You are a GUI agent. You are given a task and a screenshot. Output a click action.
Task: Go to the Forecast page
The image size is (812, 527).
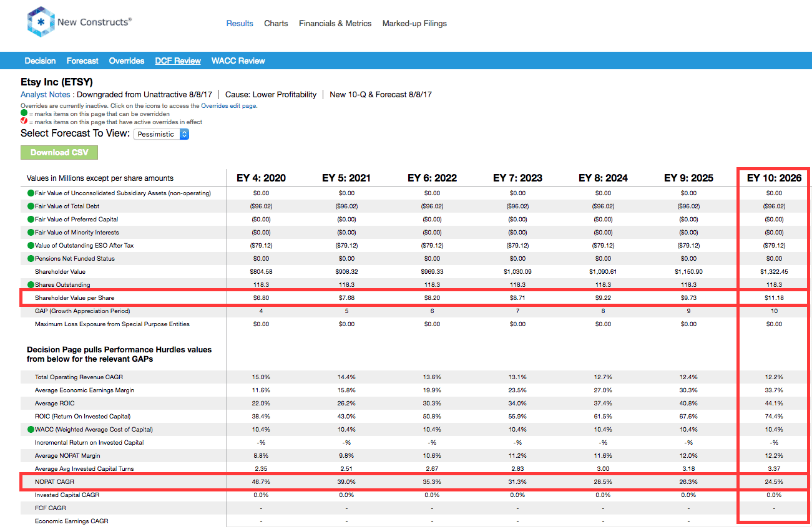click(x=82, y=60)
